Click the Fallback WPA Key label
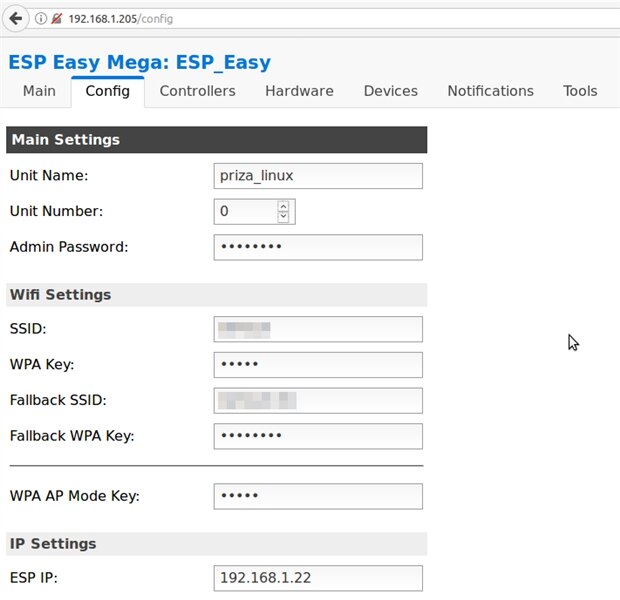This screenshot has width=620, height=600. coord(72,436)
